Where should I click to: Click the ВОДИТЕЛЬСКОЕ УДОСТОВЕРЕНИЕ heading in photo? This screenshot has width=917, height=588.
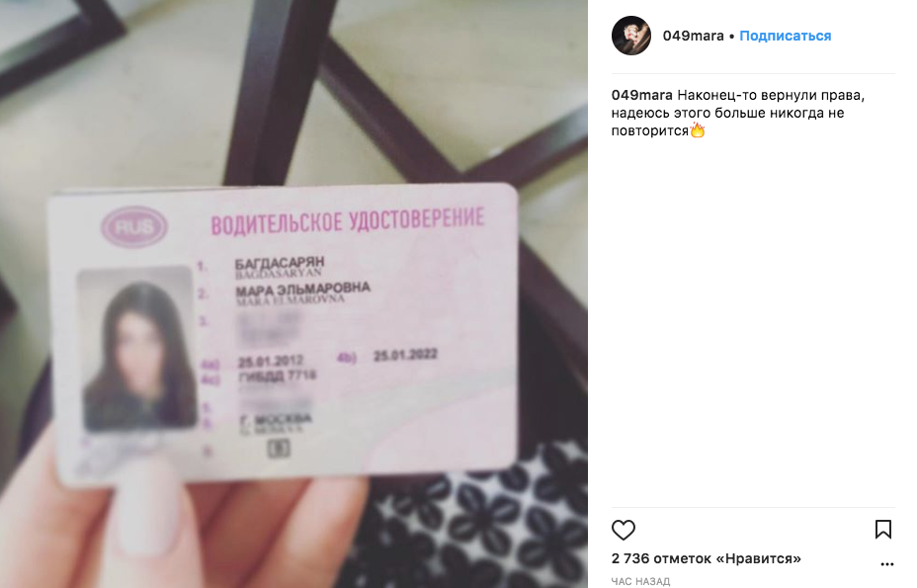point(348,220)
